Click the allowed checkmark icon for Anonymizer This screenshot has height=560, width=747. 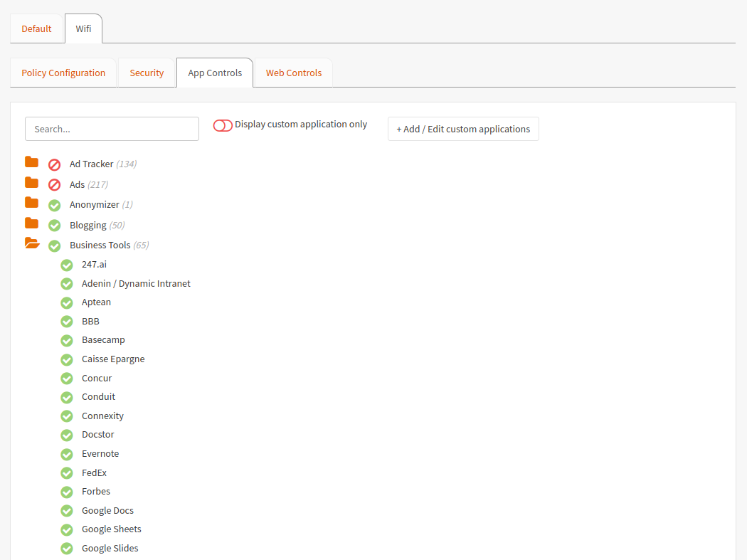54,206
